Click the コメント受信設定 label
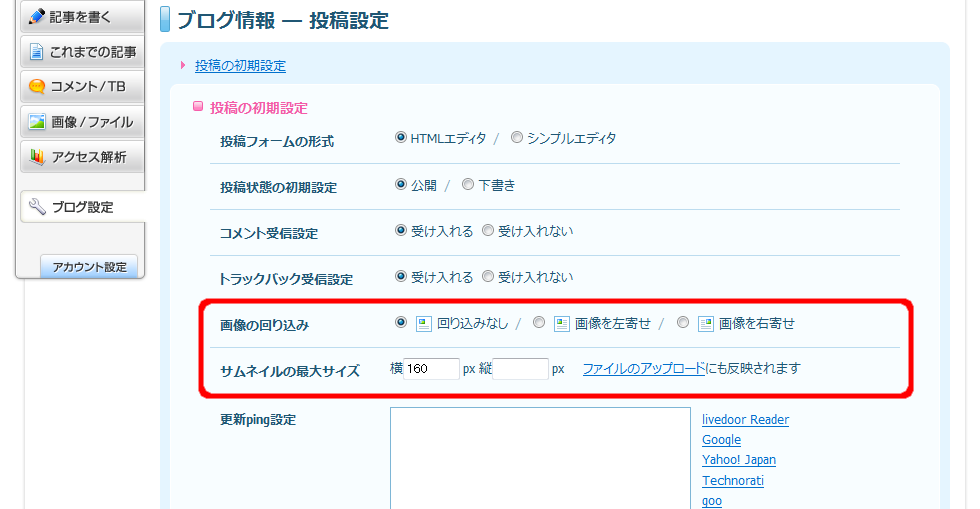 pos(269,234)
